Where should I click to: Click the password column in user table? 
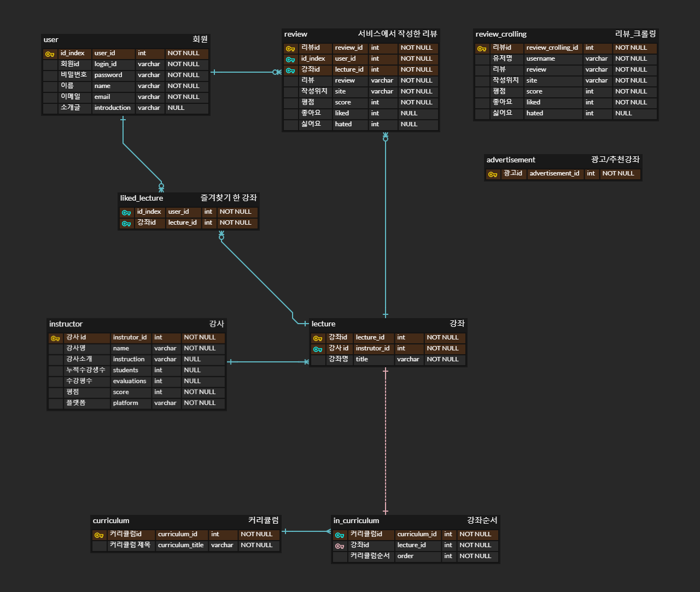(x=108, y=75)
